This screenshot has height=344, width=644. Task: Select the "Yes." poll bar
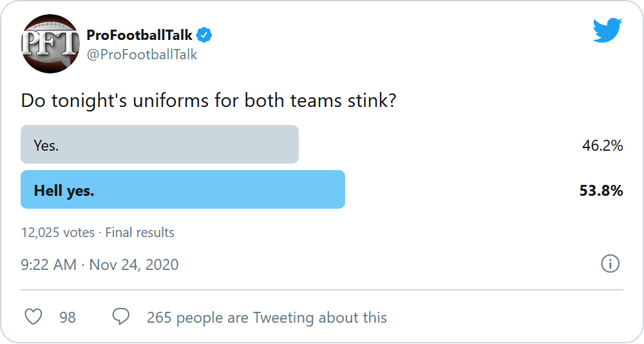coord(160,144)
